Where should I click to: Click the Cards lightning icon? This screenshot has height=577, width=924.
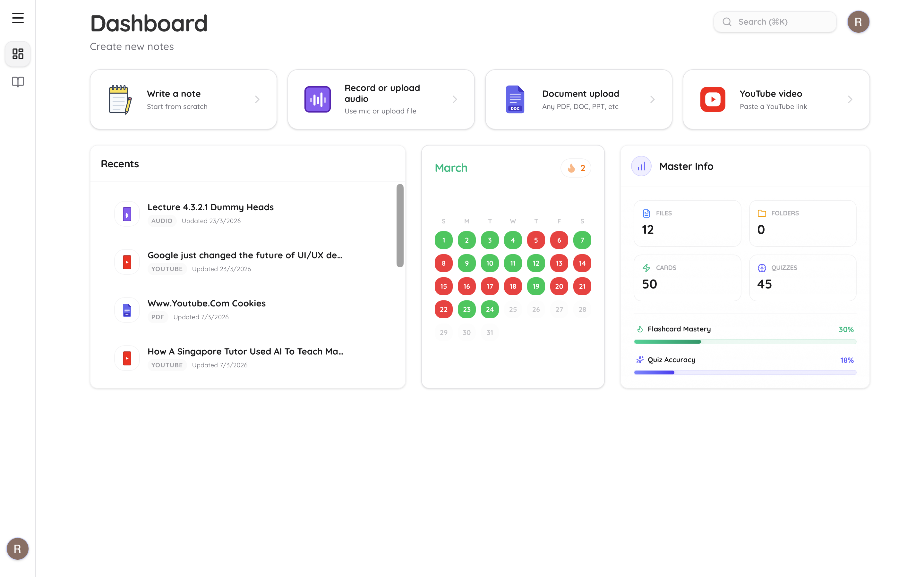(x=647, y=268)
